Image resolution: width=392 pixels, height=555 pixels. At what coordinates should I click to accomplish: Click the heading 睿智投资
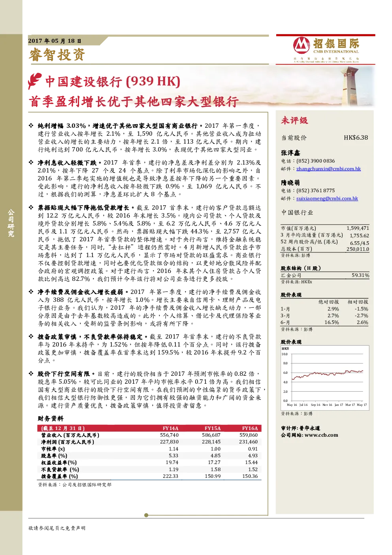coord(57,55)
